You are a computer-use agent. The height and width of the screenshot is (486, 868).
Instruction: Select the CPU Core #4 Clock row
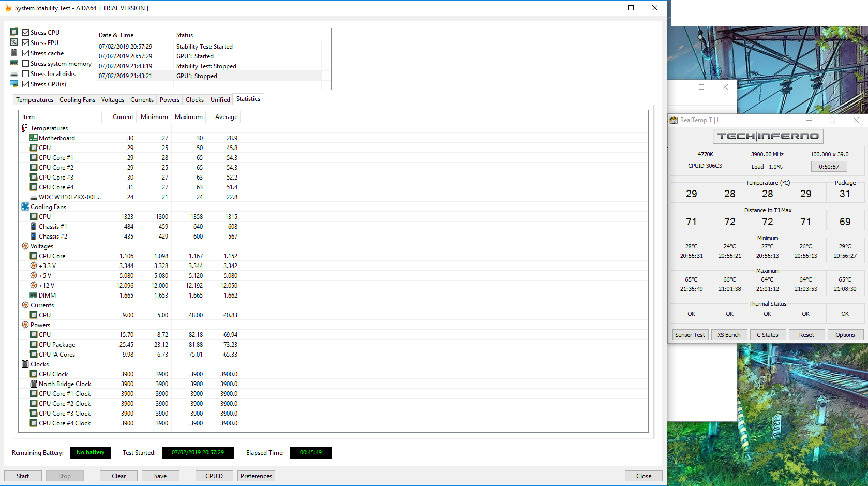pos(333,423)
